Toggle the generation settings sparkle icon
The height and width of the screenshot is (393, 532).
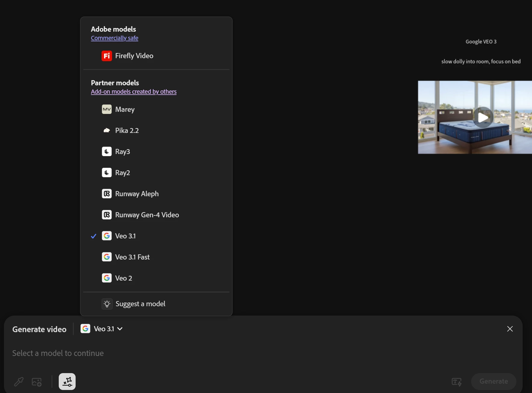tap(67, 382)
